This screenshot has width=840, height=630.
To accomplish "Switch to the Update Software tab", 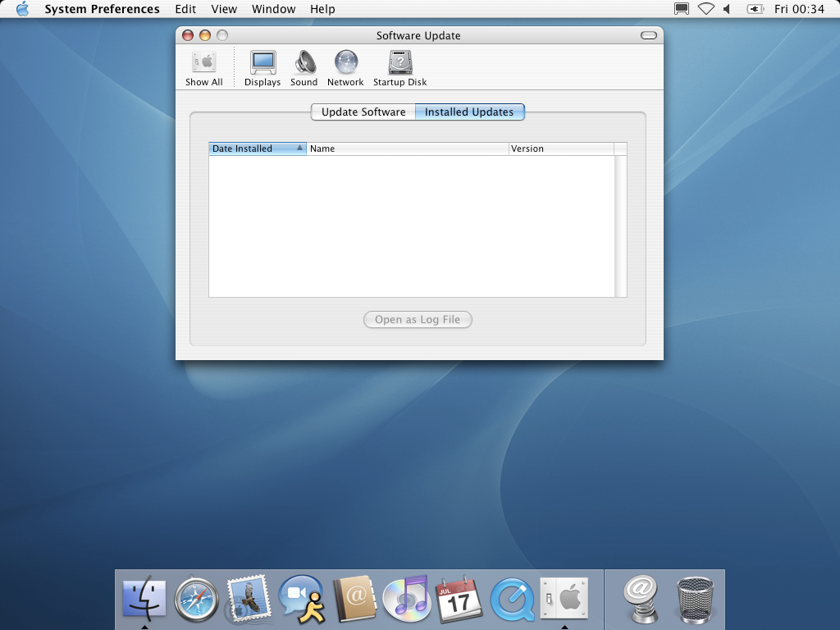I will 363,112.
